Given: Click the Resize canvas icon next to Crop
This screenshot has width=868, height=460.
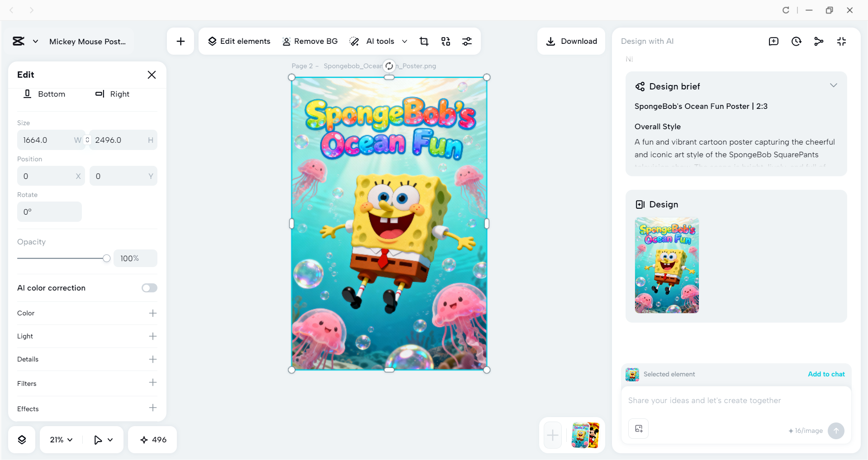Looking at the screenshot, I should [x=446, y=41].
